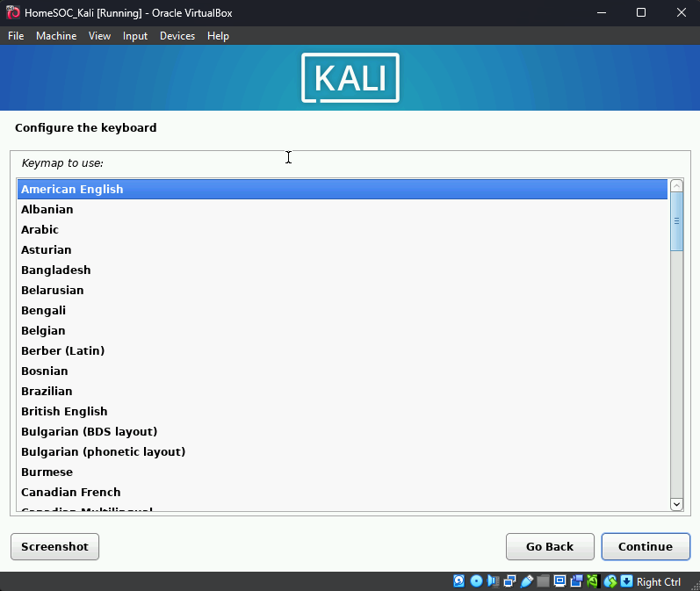The image size is (700, 591).
Task: Click the keymap list scroll up arrow
Action: point(676,185)
